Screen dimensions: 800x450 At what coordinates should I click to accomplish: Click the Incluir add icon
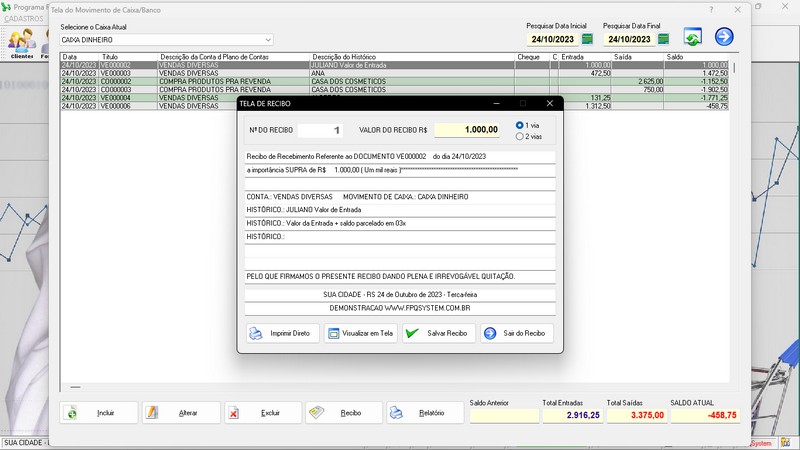[x=71, y=413]
